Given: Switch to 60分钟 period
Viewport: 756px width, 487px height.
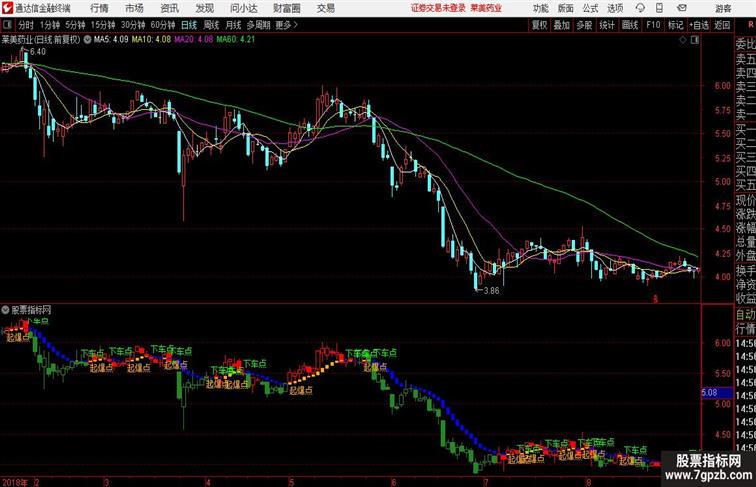Looking at the screenshot, I should (163, 25).
